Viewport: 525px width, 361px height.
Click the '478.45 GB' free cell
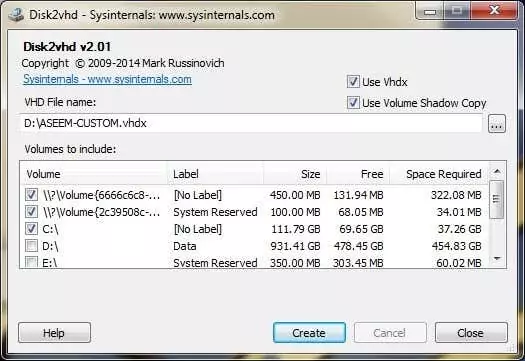coord(358,246)
